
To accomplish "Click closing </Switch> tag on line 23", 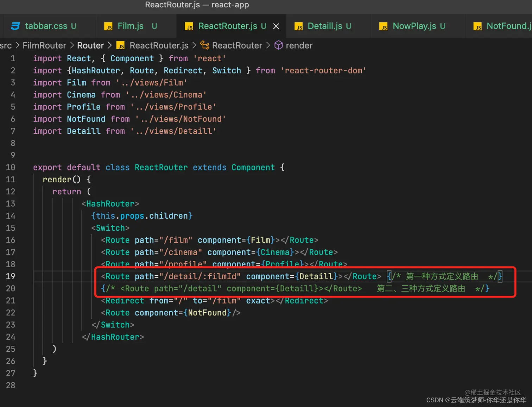I will coord(113,325).
